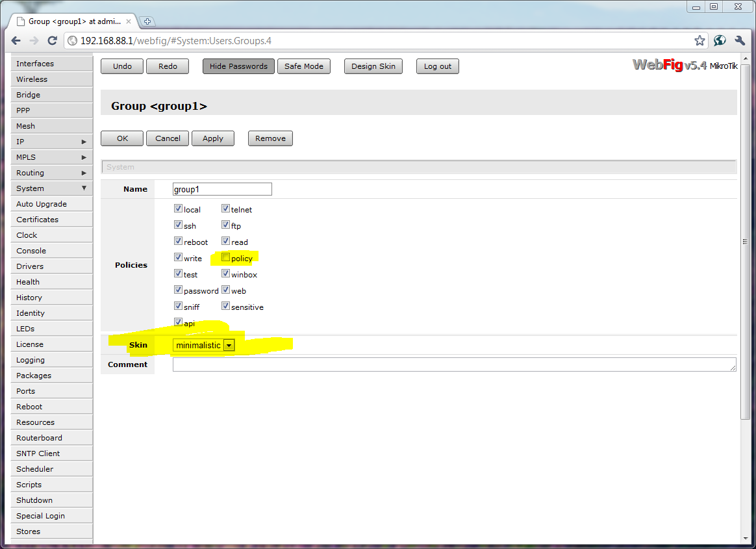This screenshot has width=756, height=549.
Task: Apply the group settings
Action: tap(212, 138)
